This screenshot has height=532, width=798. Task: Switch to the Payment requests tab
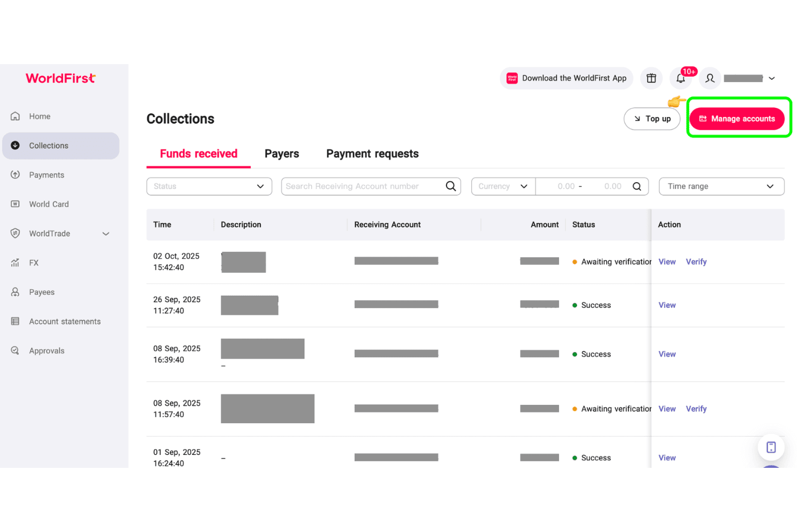(x=372, y=154)
